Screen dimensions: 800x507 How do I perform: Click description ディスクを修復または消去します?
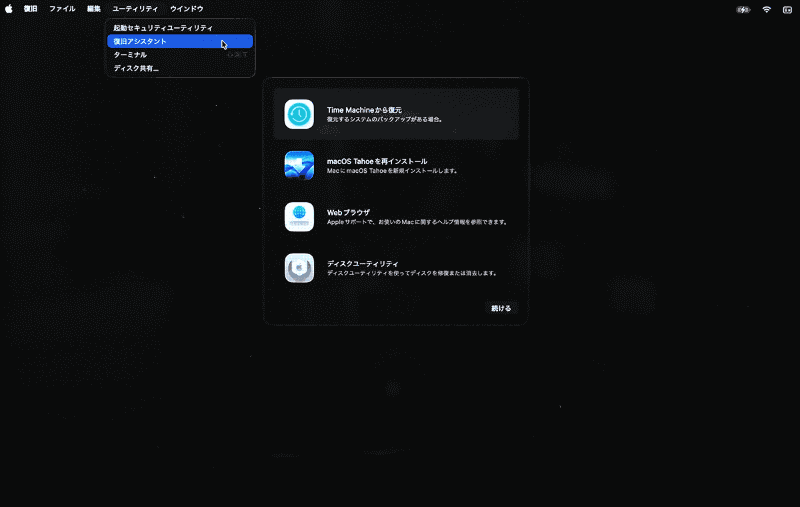click(412, 273)
